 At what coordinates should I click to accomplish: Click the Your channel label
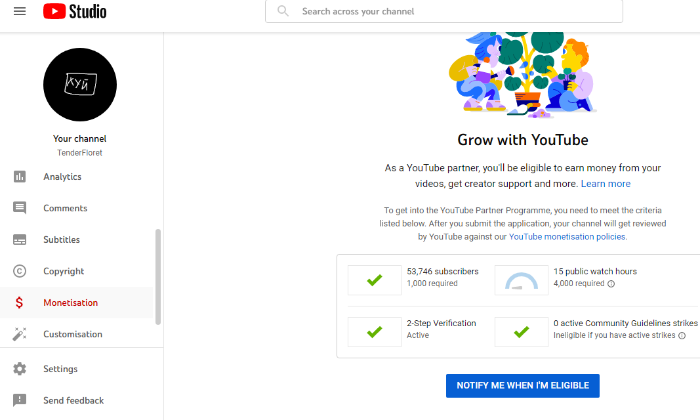tap(80, 139)
